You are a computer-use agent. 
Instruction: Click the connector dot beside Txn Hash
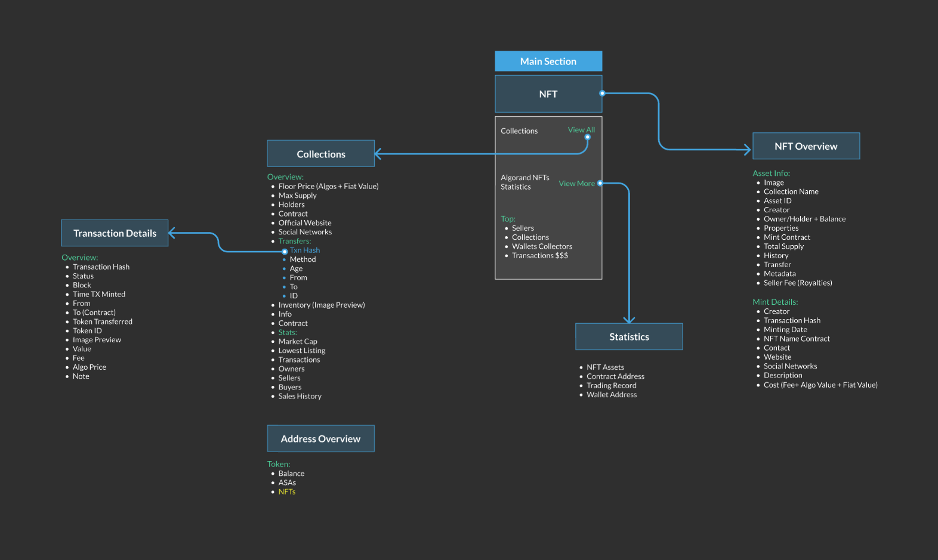click(285, 251)
